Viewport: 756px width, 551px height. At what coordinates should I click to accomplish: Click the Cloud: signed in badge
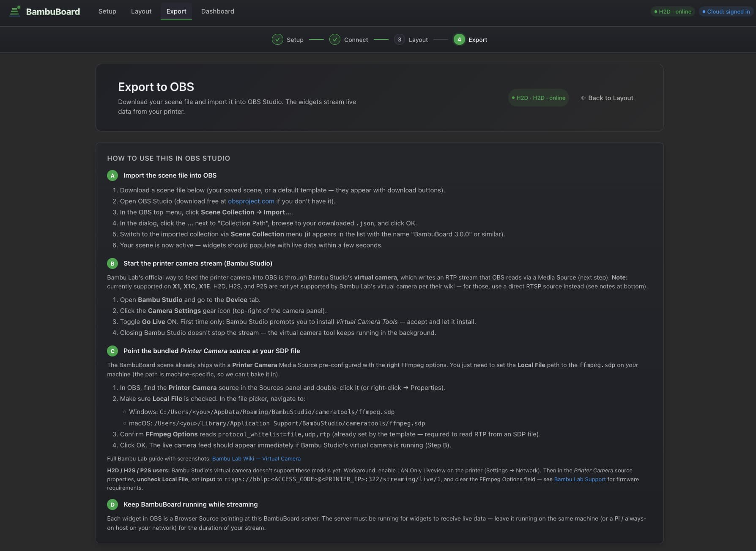click(x=726, y=11)
